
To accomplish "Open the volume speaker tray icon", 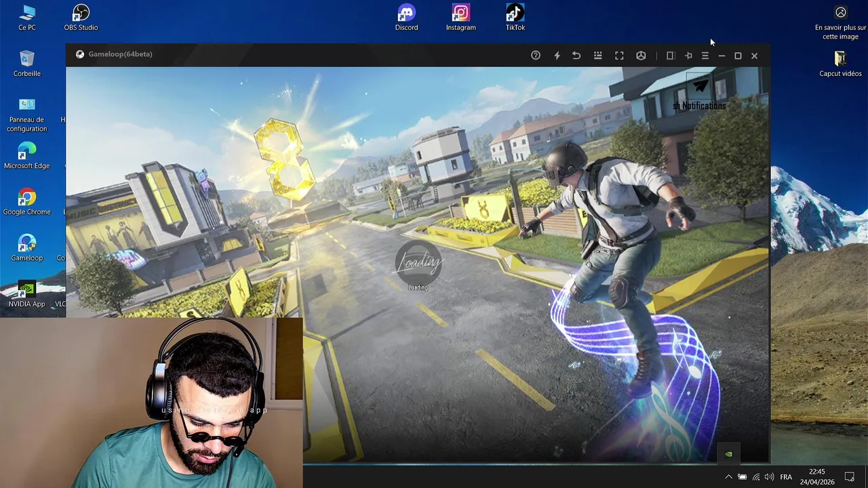I will pos(770,477).
